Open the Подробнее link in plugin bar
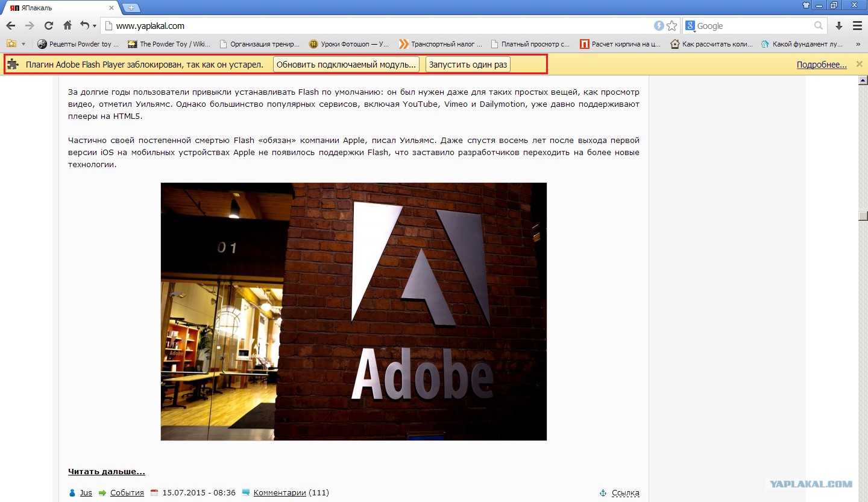 [x=822, y=65]
